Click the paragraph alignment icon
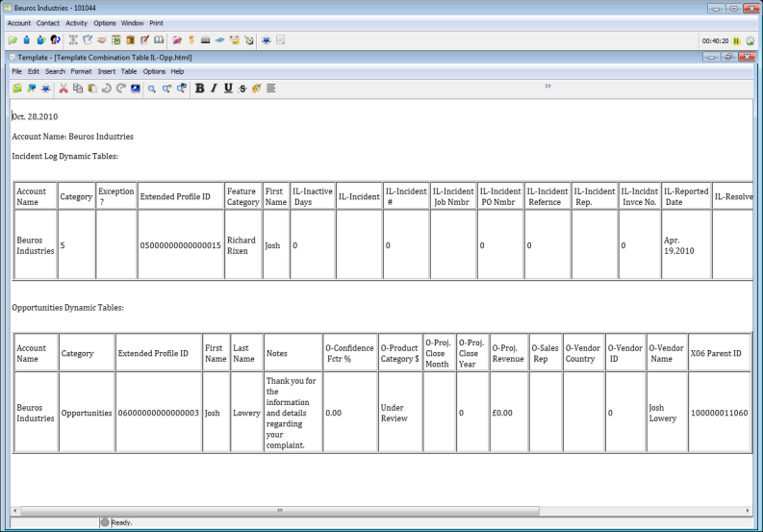 click(x=271, y=89)
